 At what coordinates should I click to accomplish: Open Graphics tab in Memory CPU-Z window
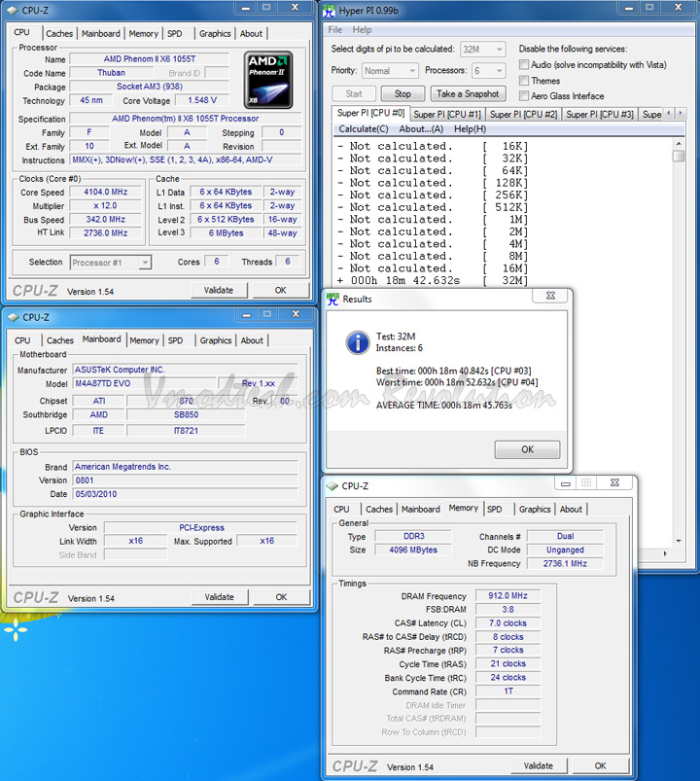(x=535, y=509)
